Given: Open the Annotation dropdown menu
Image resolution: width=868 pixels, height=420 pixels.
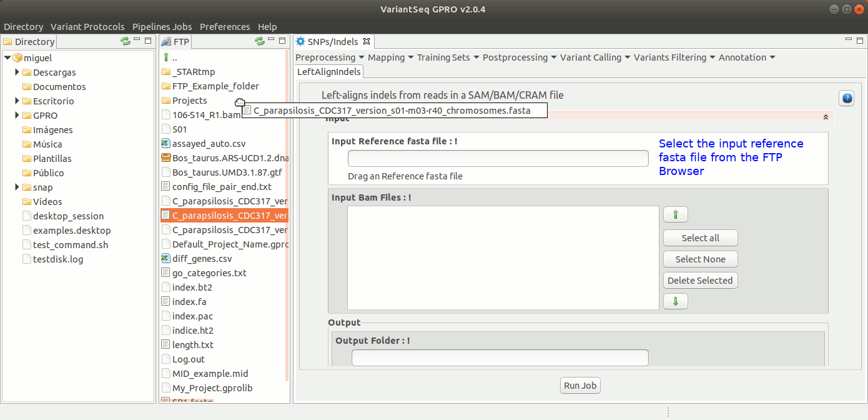Looking at the screenshot, I should (746, 57).
